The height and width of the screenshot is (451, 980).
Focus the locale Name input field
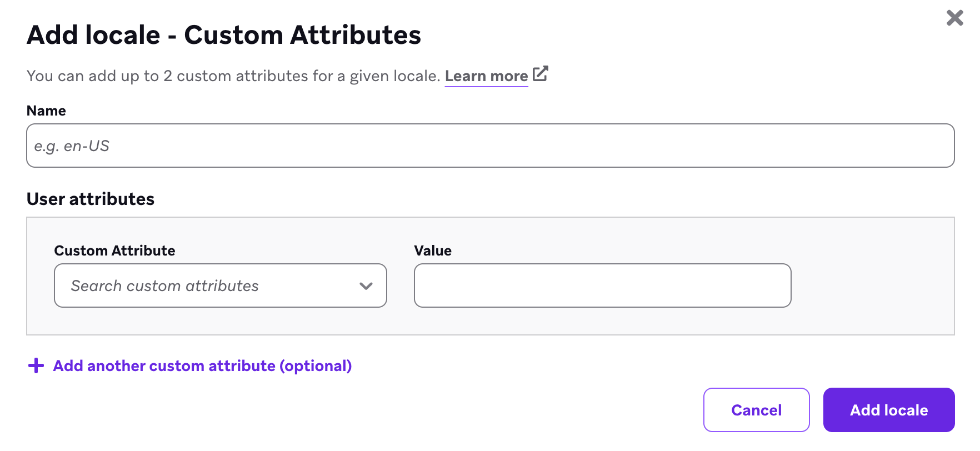click(490, 146)
